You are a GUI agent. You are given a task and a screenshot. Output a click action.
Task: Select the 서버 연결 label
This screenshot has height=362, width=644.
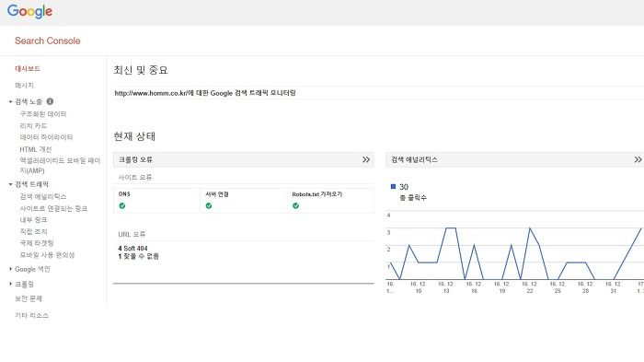pos(217,194)
